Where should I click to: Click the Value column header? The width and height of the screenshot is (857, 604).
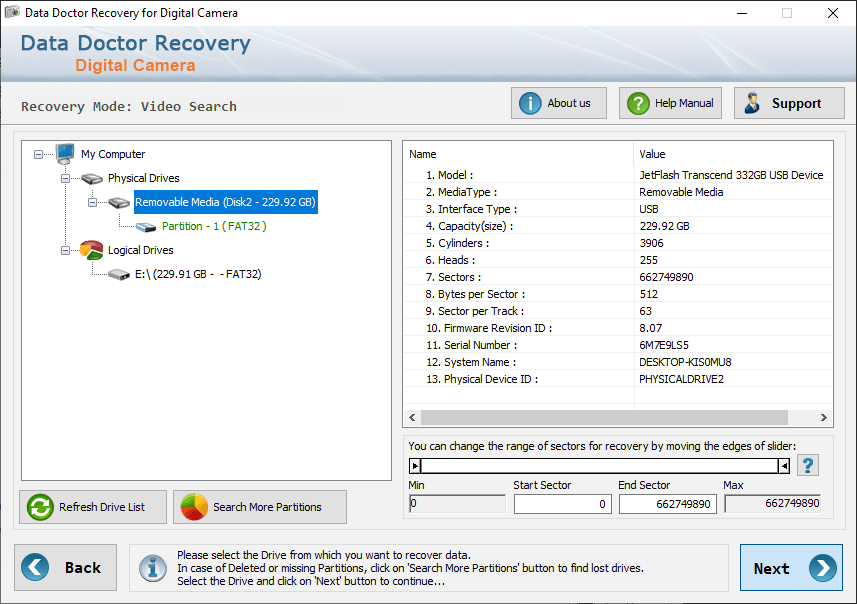[733, 154]
